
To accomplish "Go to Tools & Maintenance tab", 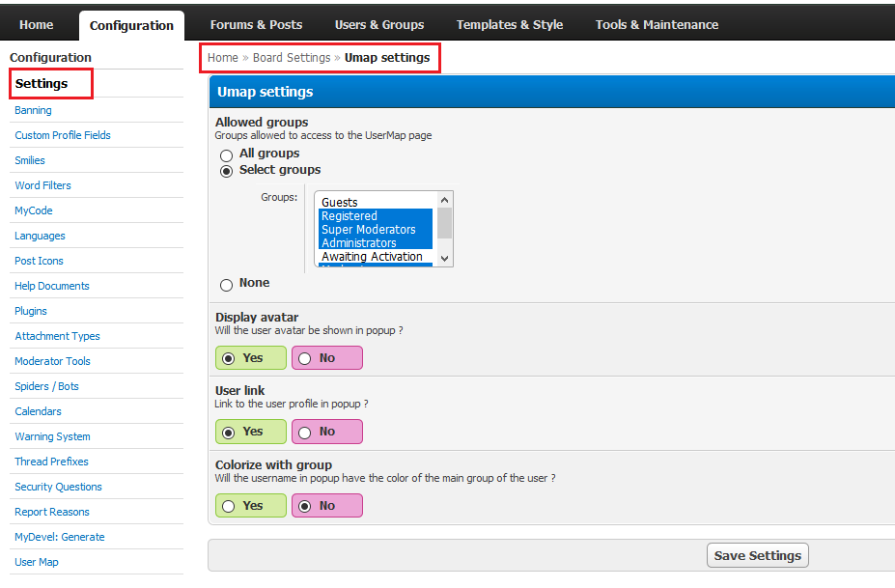I will (657, 24).
